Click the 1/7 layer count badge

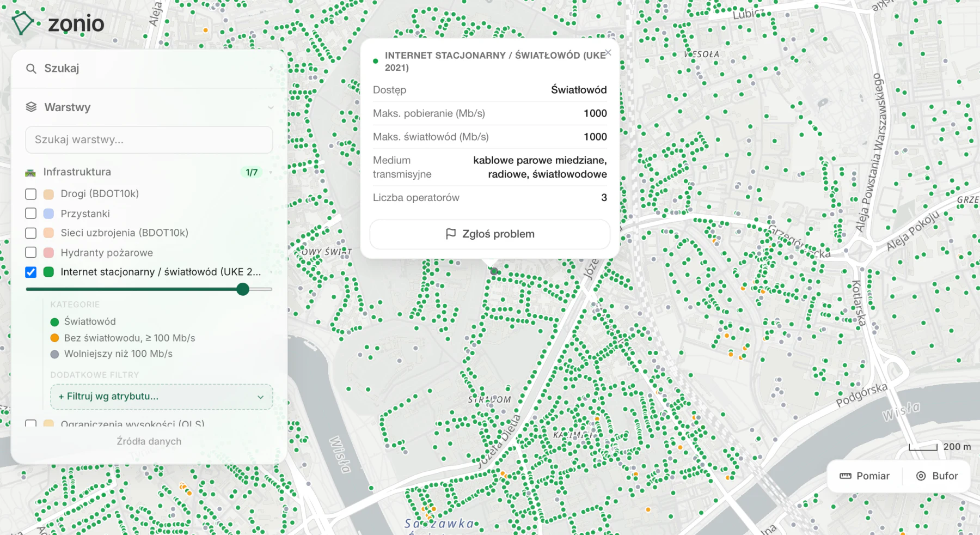click(x=252, y=173)
